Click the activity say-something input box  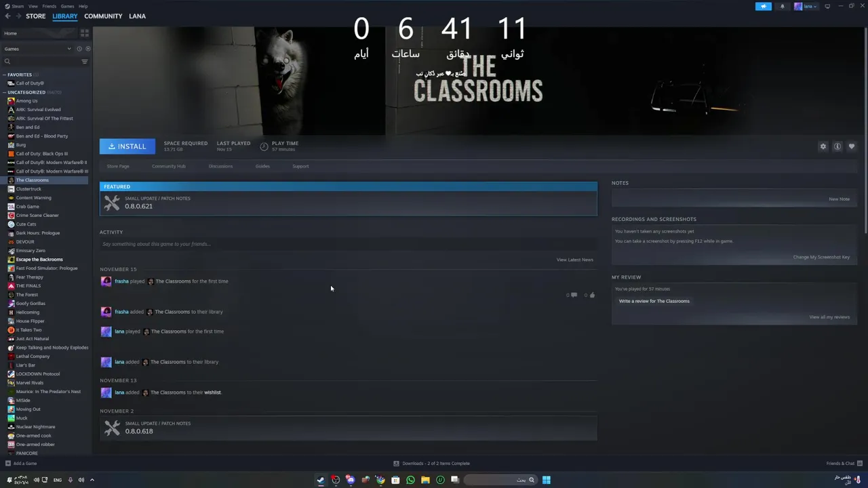coord(349,244)
